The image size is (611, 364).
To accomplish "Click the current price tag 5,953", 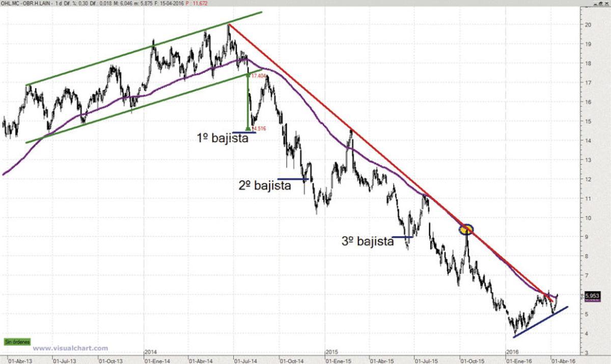I will click(x=592, y=295).
